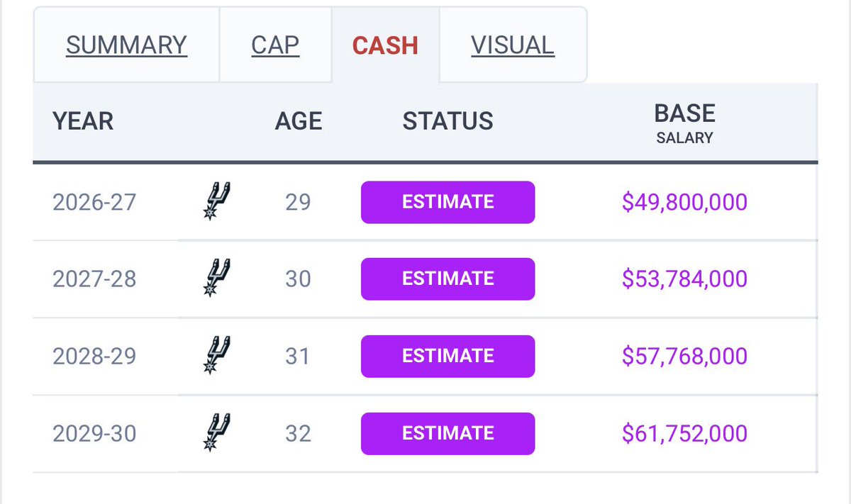The image size is (851, 504).
Task: Click the YEAR column header
Action: tap(83, 121)
